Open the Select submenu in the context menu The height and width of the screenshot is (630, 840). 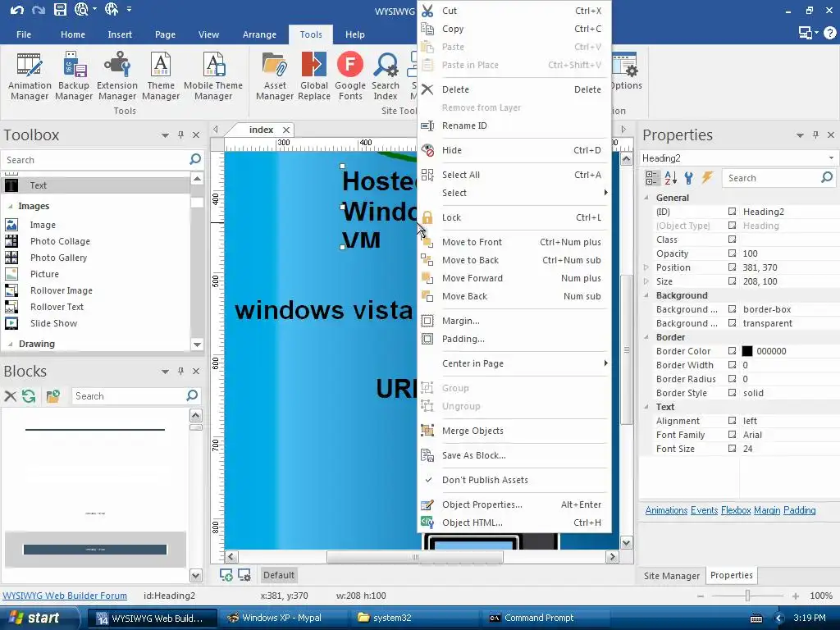click(x=514, y=193)
